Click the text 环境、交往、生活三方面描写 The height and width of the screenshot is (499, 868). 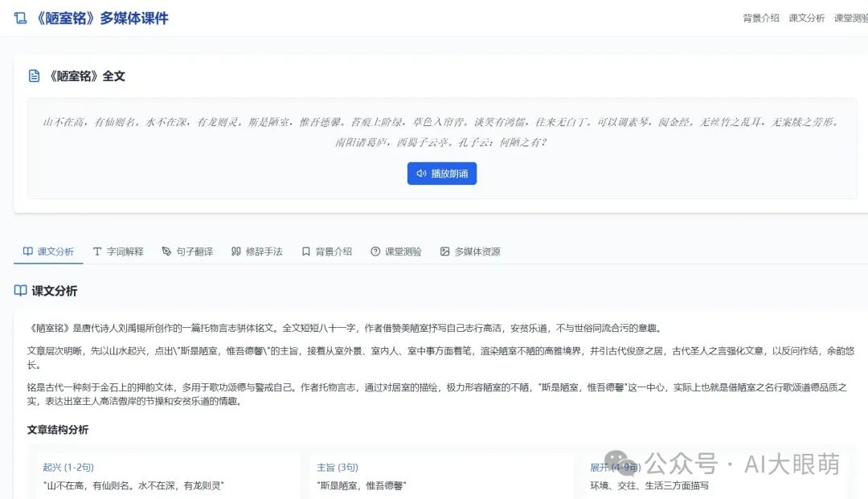point(649,485)
